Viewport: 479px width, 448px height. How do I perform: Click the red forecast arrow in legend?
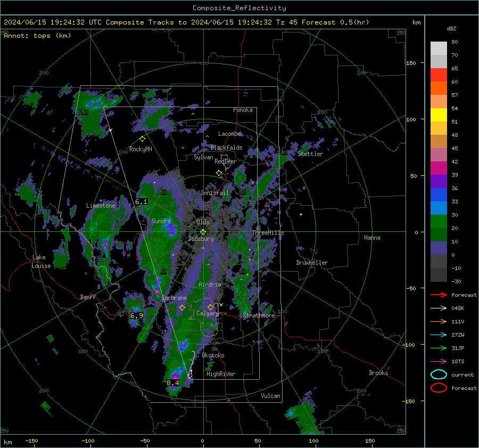[x=439, y=295]
